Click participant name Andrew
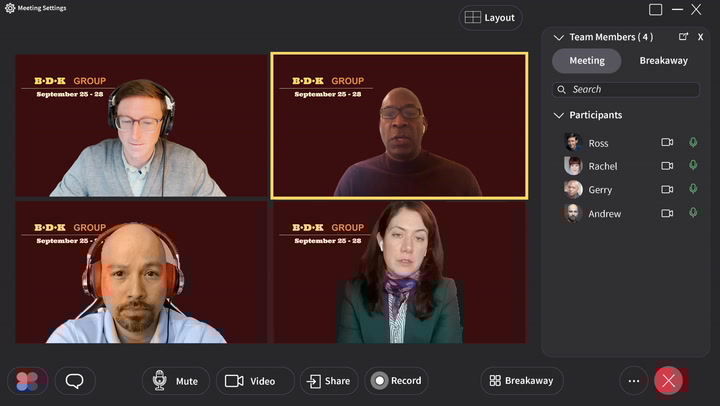Image resolution: width=720 pixels, height=406 pixels. 605,214
